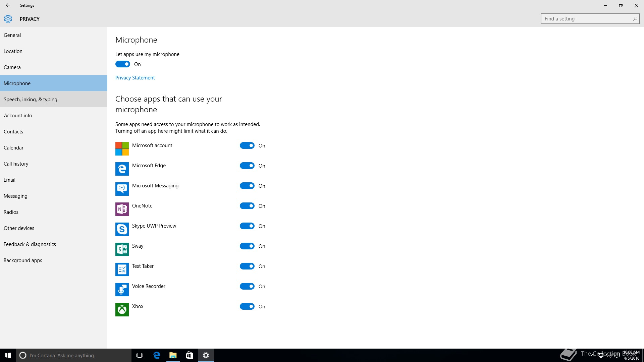Click the OneNote app icon

122,209
